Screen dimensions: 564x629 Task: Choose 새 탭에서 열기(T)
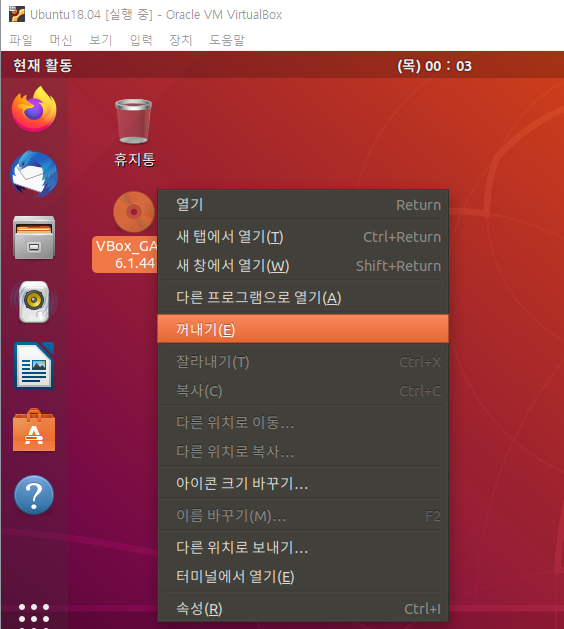[303, 236]
